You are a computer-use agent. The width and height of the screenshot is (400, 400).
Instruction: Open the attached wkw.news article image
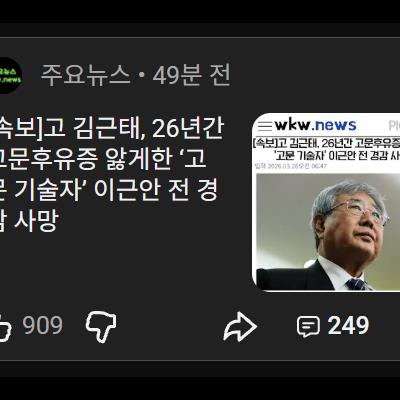[326, 202]
